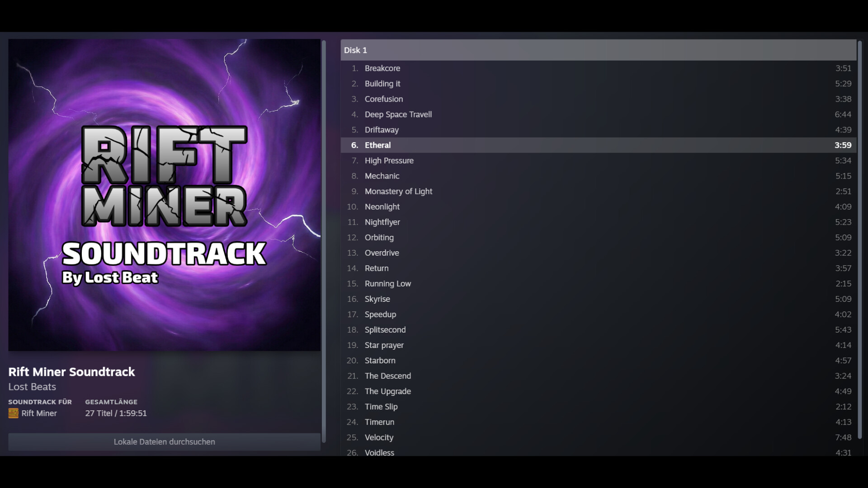Select track 25 Velocity

379,437
